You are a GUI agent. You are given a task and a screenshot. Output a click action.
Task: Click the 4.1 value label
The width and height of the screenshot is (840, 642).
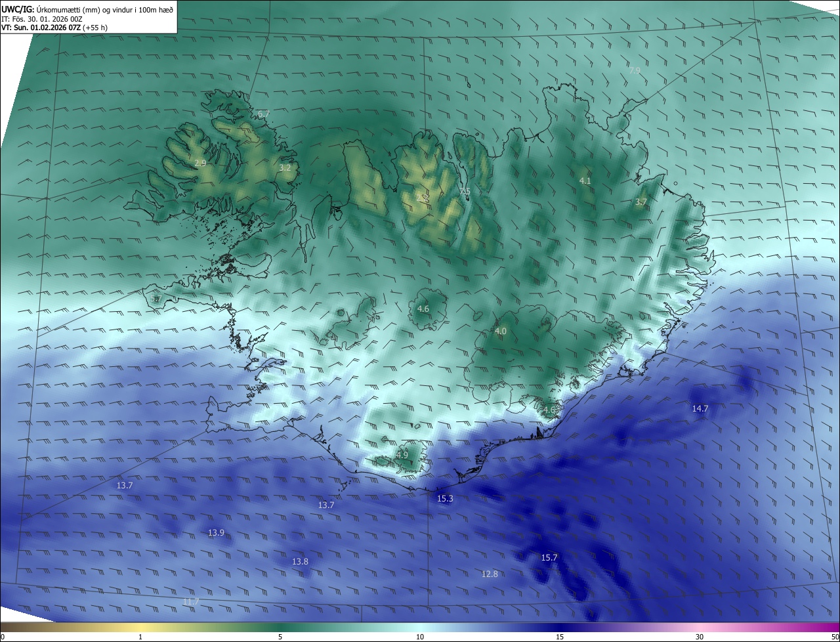coord(585,181)
